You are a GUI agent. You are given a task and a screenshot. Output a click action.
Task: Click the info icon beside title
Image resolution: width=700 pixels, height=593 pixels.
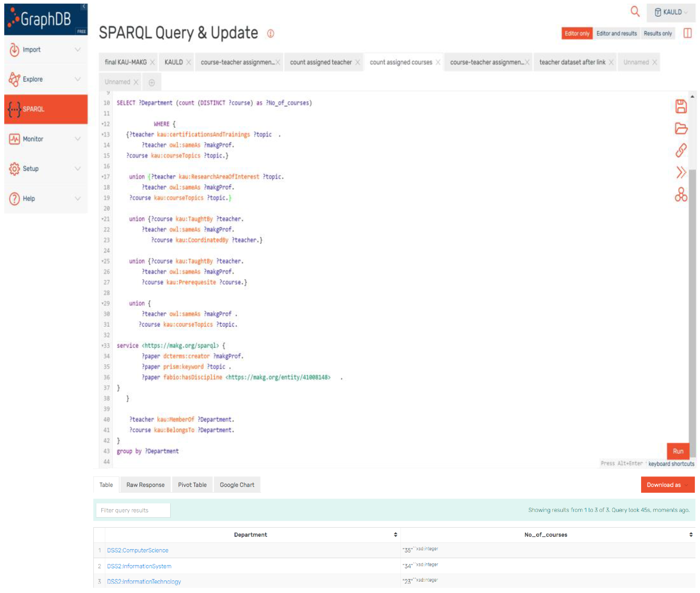click(271, 34)
